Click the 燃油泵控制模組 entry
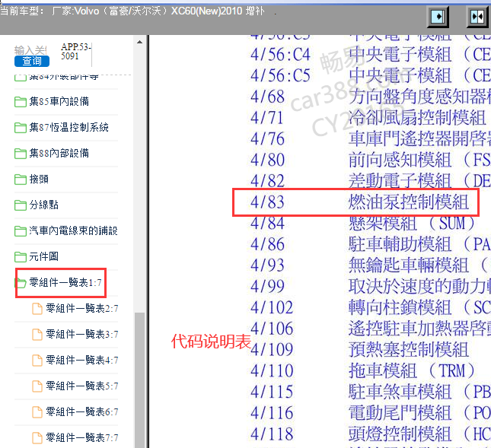Image resolution: width=491 pixels, height=448 pixels. tap(409, 202)
